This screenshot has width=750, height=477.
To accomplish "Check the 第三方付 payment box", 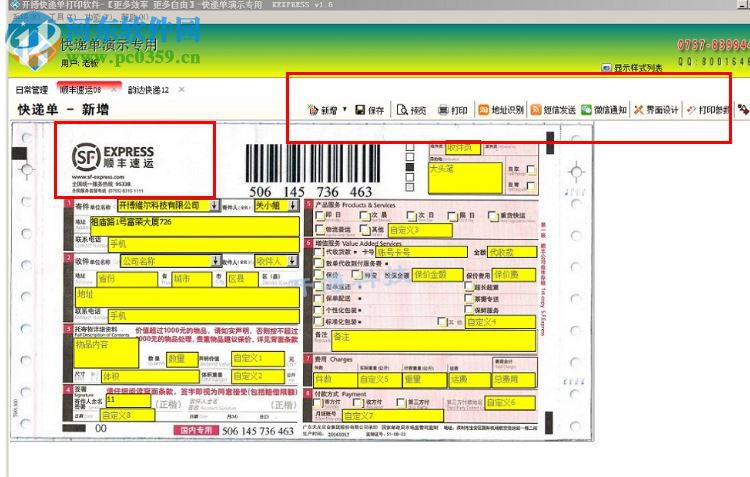I will click(x=401, y=403).
